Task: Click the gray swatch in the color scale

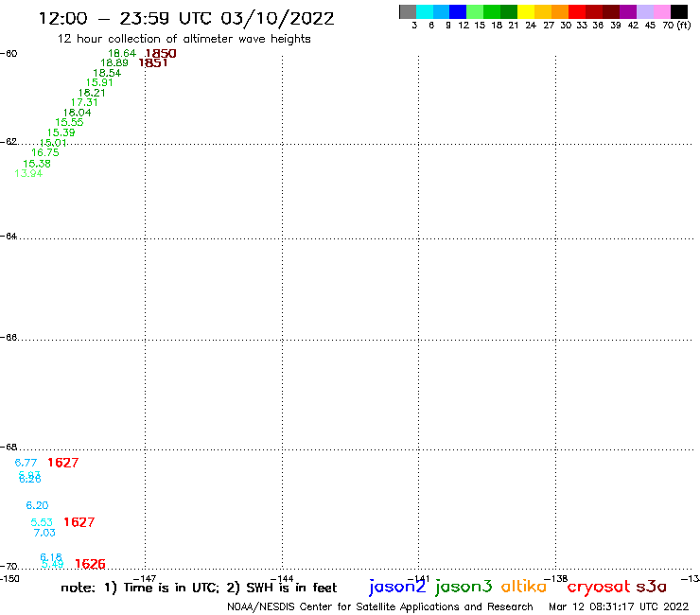Action: [x=408, y=11]
